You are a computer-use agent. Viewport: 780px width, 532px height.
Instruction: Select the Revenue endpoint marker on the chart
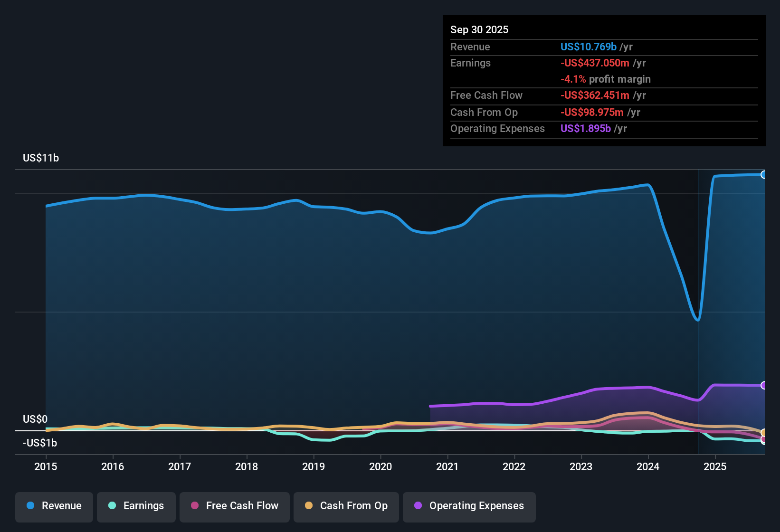click(764, 175)
